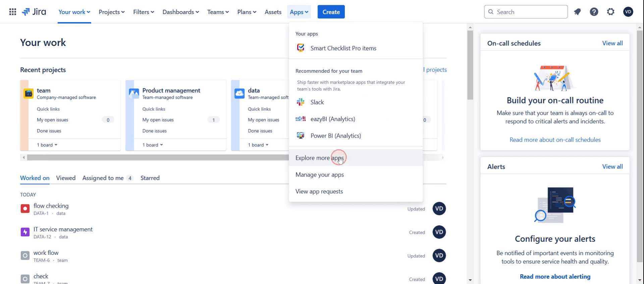This screenshot has height=284, width=644.
Task: Select eazyBI (Analytics) app
Action: tap(356, 119)
